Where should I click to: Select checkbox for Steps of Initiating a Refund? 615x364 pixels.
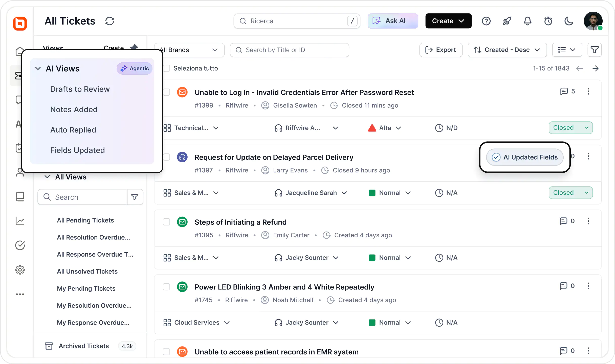coord(166,222)
